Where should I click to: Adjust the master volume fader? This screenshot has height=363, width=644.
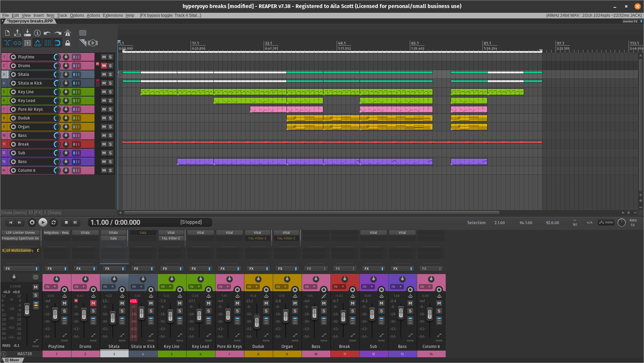point(27,309)
